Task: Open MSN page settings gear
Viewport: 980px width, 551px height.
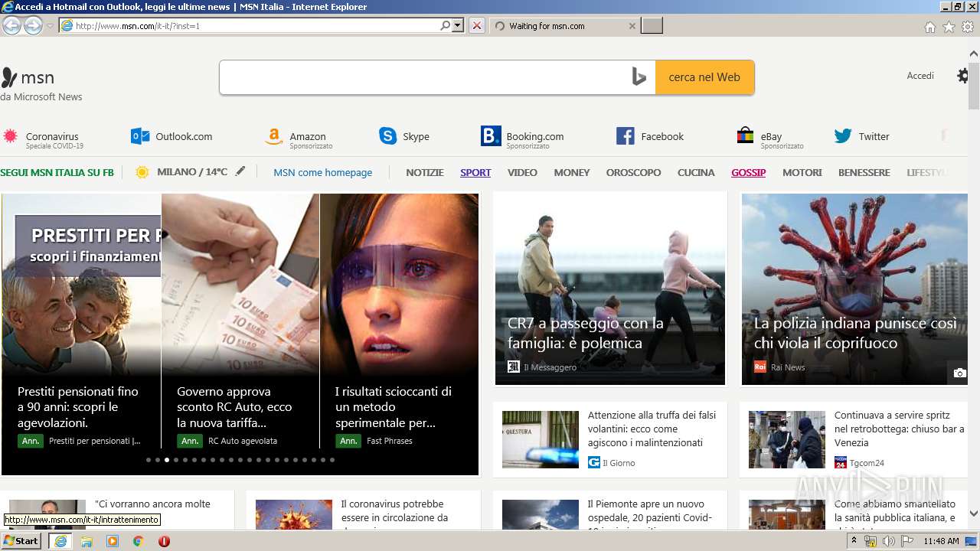Action: [x=963, y=76]
